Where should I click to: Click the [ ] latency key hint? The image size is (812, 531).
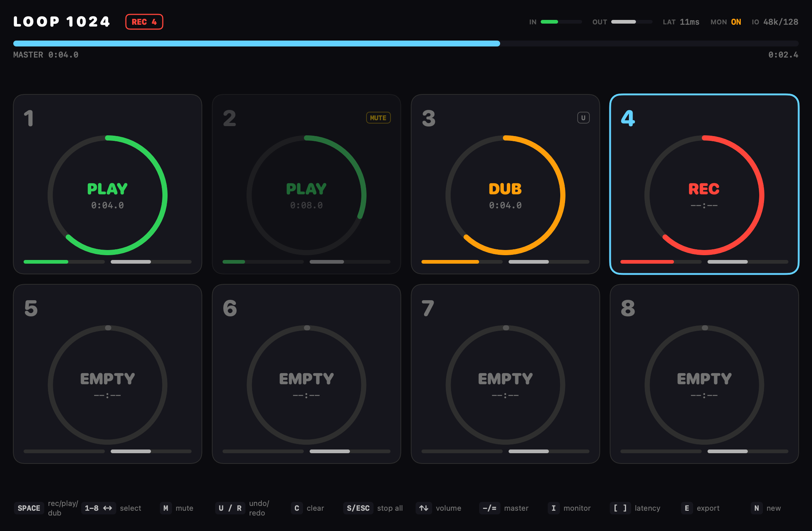(620, 508)
